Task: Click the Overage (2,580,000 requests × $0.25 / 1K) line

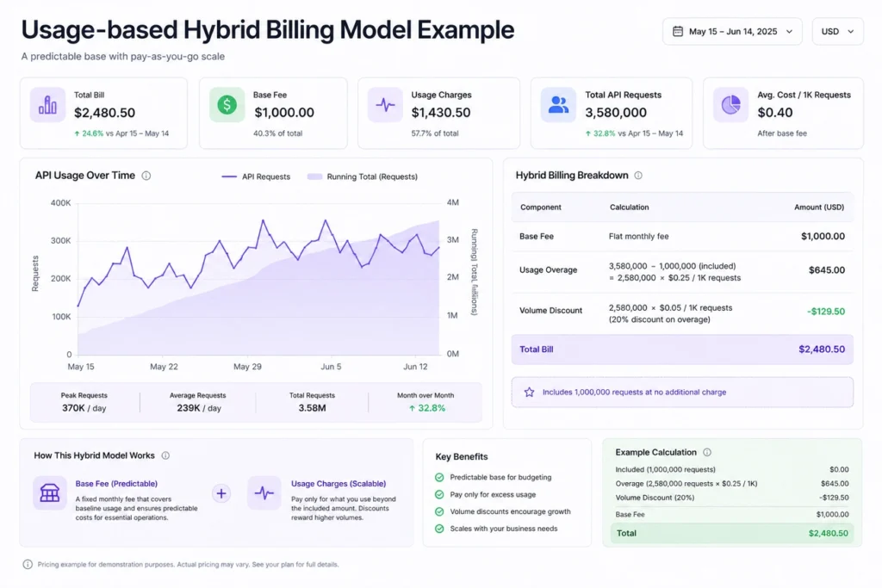Action: pos(732,484)
